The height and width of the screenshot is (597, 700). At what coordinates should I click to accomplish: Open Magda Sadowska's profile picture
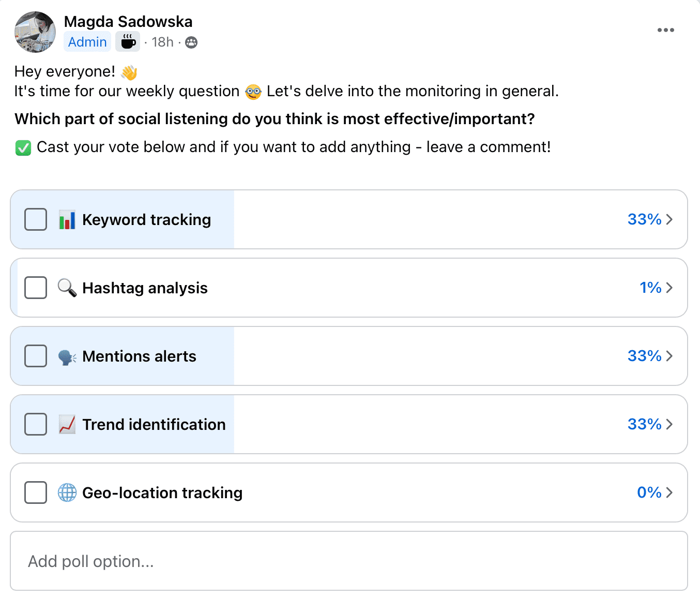click(x=35, y=32)
